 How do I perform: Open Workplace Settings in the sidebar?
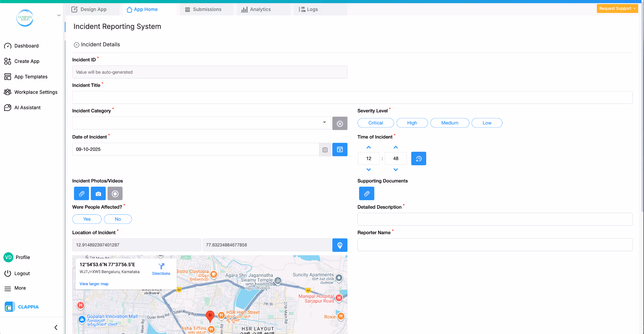[x=36, y=92]
